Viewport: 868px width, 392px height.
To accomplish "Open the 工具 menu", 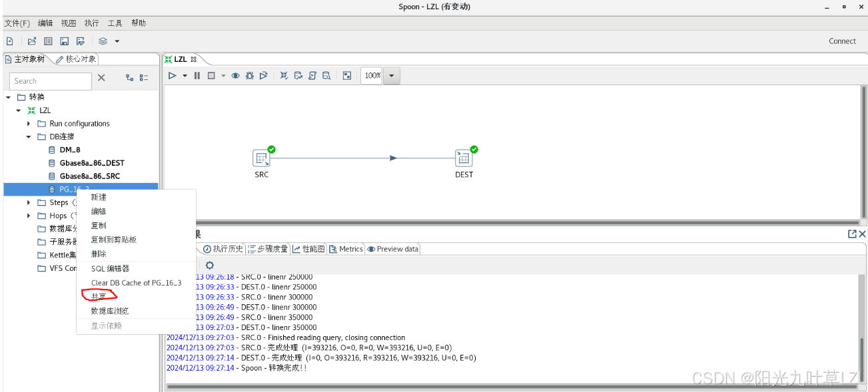I will (115, 23).
